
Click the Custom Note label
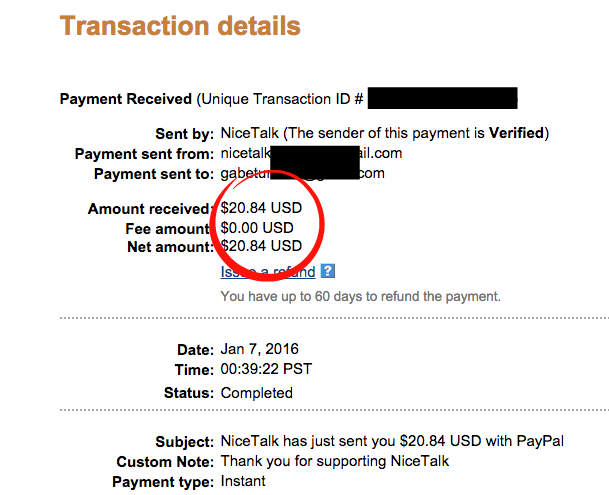pyautogui.click(x=165, y=462)
